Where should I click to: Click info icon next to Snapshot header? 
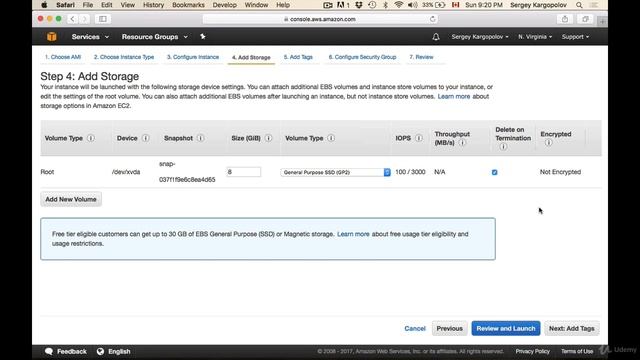pyautogui.click(x=200, y=138)
